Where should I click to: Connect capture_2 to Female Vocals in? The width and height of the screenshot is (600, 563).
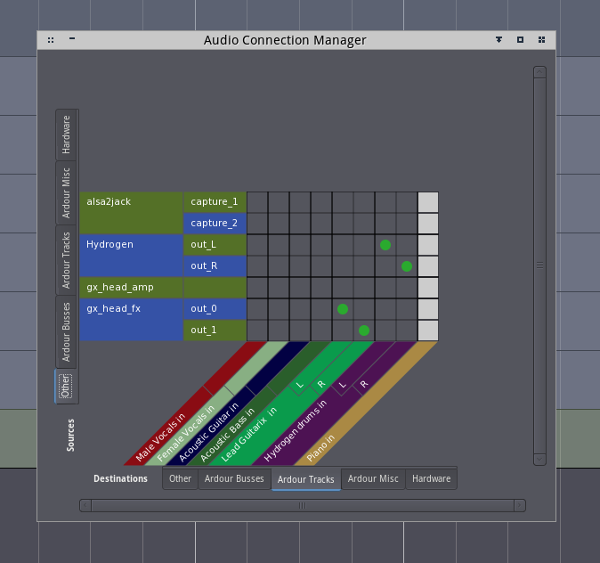click(279, 224)
